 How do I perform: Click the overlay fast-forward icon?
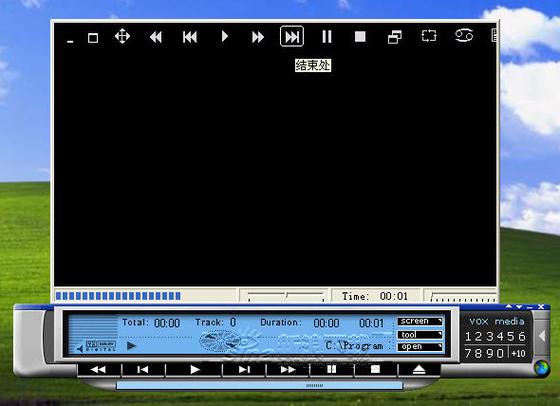[258, 37]
